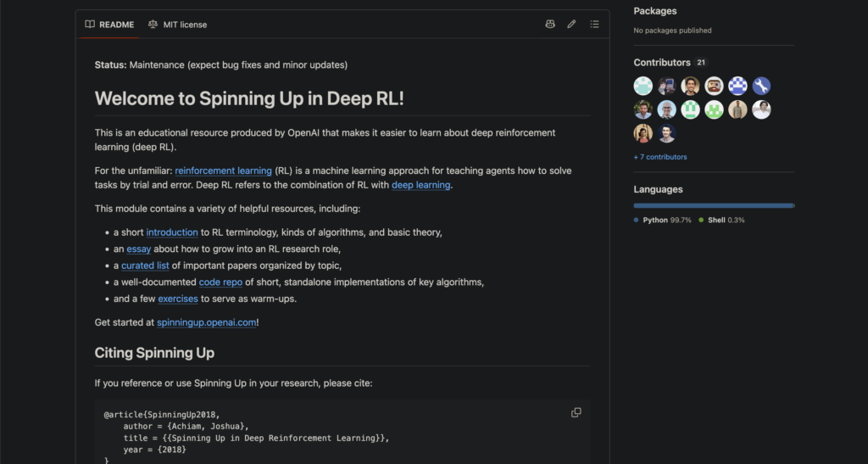
Task: Filter by Shell 0.3% language link
Action: pyautogui.click(x=721, y=220)
